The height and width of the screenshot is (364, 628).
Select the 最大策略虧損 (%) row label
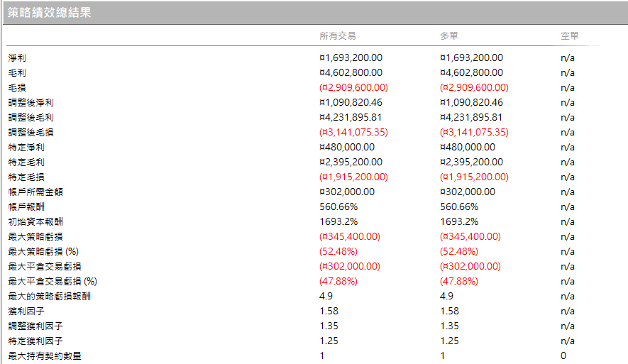(x=43, y=251)
